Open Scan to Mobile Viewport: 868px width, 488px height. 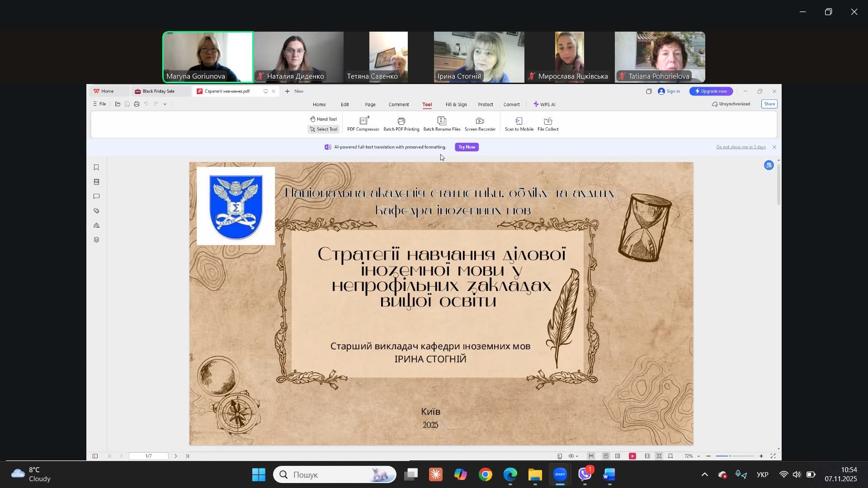coord(519,124)
